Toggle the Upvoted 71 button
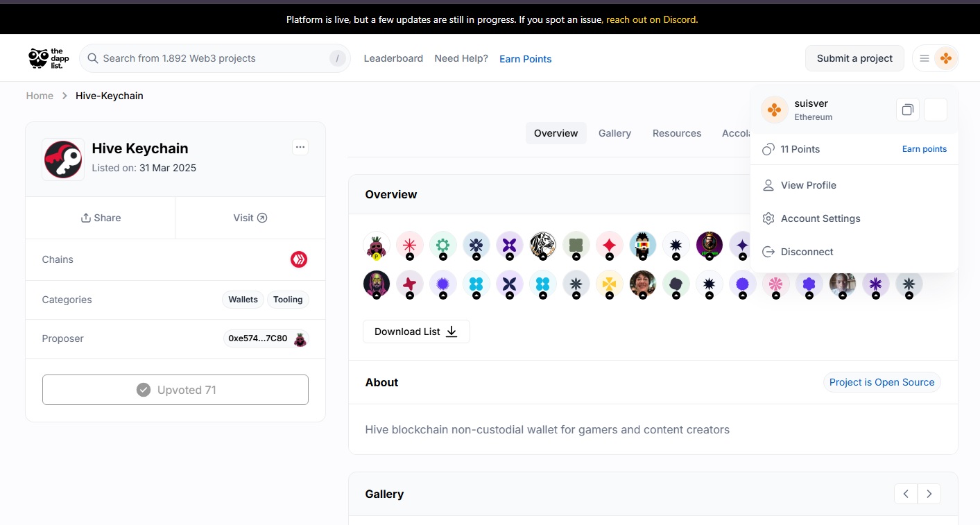Image resolution: width=980 pixels, height=525 pixels. tap(175, 390)
